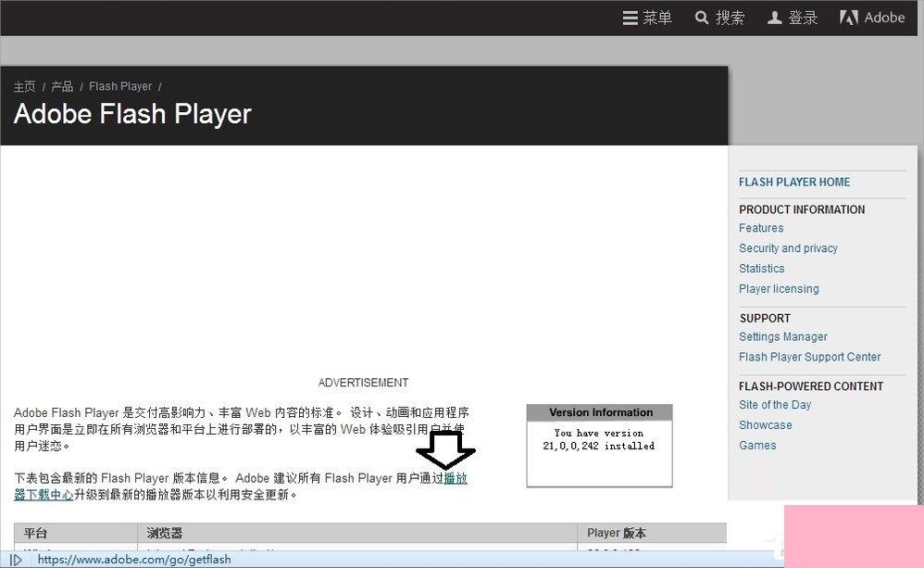Open 产品 breadcrumb link
Image resolution: width=924 pixels, height=568 pixels.
(62, 87)
